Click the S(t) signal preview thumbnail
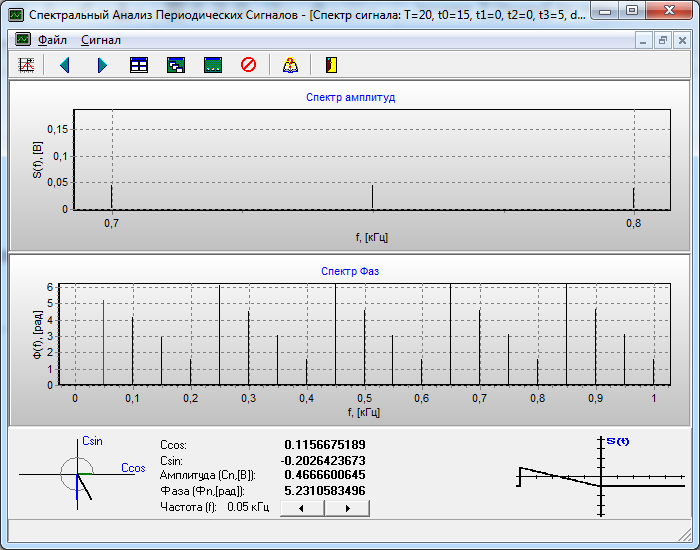This screenshot has height=550, width=700. [600, 477]
